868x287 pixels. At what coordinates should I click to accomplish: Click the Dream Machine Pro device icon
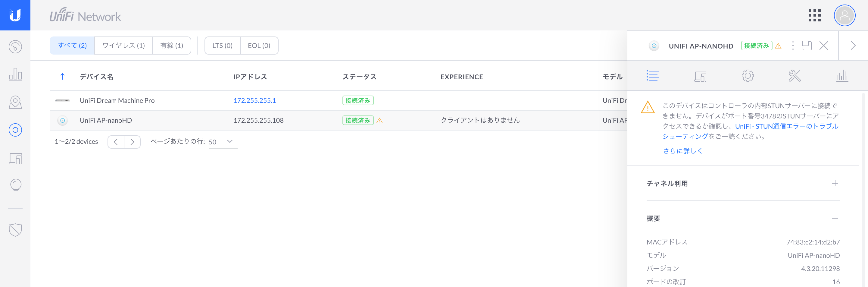coord(62,100)
